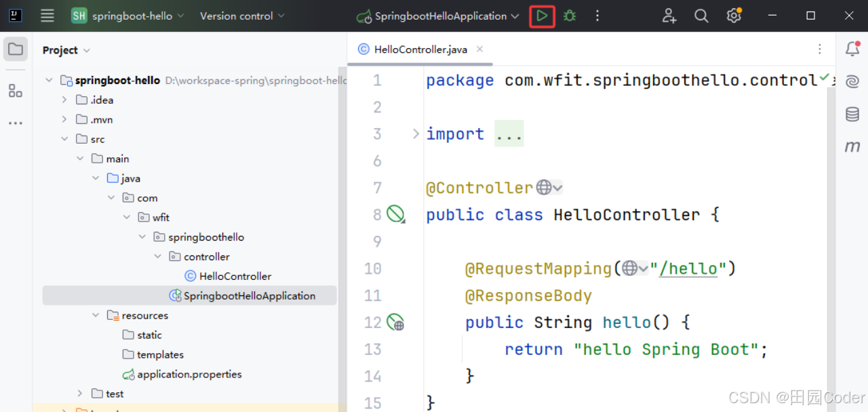Screen dimensions: 868x412
Task: Collapse the src folder
Action: [x=64, y=139]
